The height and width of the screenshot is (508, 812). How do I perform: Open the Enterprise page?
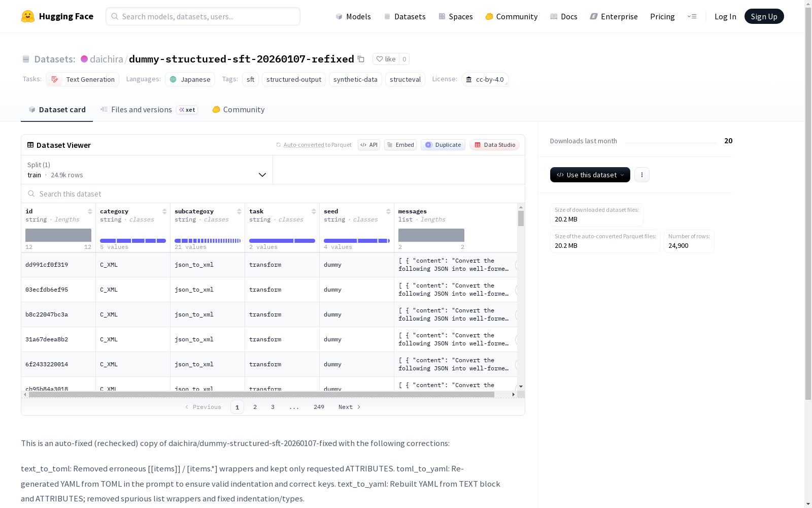click(x=614, y=16)
